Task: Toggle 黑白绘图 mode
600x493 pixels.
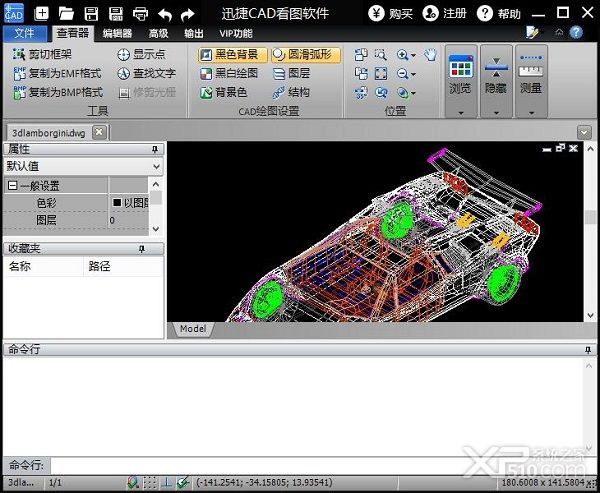Action: [229, 73]
